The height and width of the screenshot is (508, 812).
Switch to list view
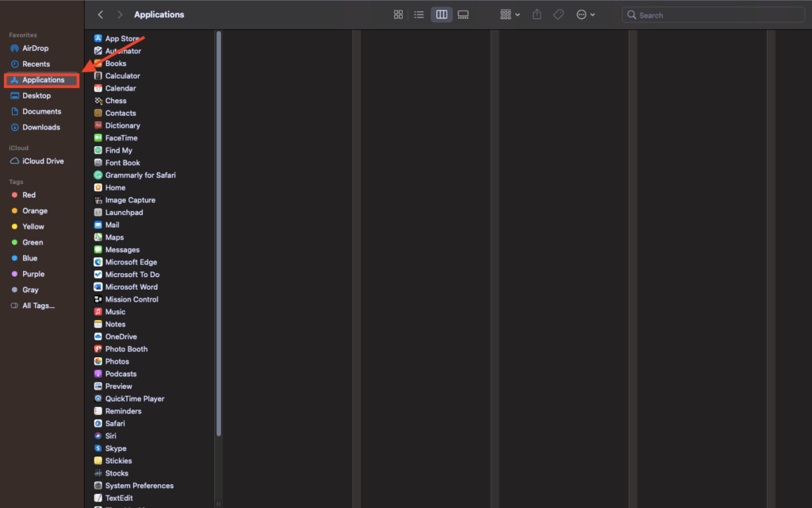click(419, 14)
